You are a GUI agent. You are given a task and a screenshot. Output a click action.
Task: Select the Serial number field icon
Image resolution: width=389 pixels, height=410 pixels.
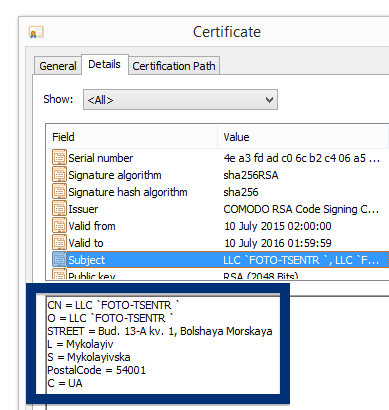(59, 158)
